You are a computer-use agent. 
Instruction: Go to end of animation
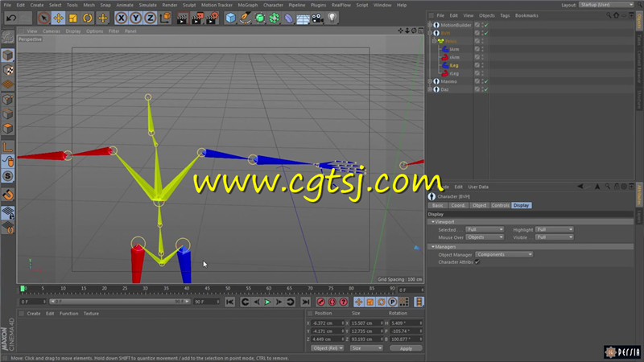click(x=305, y=302)
